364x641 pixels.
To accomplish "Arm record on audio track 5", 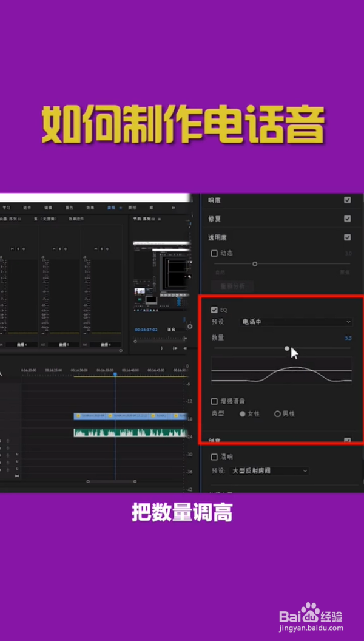I will (x=65, y=249).
